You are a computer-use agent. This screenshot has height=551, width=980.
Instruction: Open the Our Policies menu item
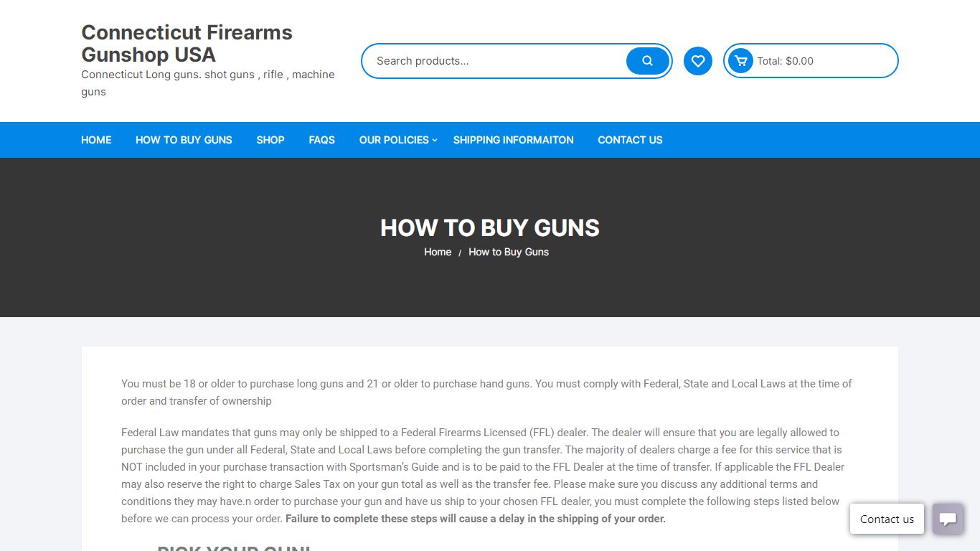point(394,140)
